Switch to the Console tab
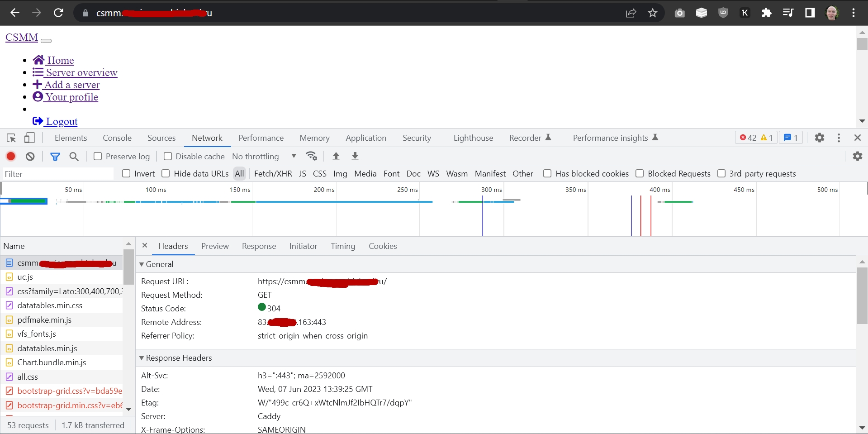The width and height of the screenshot is (868, 434). click(117, 138)
